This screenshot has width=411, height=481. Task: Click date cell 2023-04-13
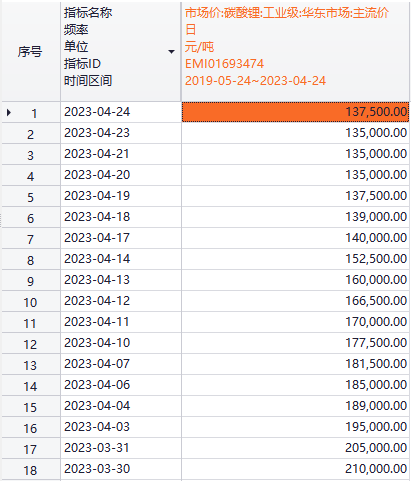point(121,280)
